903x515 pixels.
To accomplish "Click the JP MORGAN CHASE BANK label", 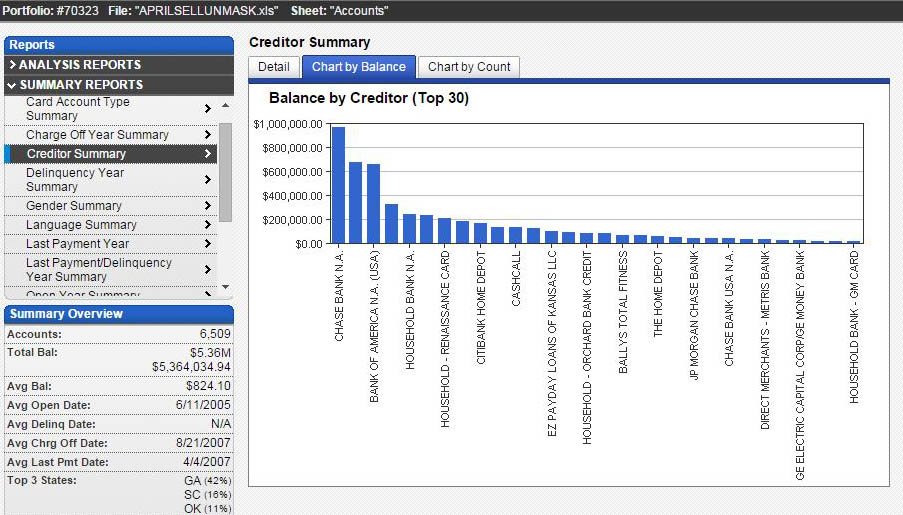I will tap(694, 315).
